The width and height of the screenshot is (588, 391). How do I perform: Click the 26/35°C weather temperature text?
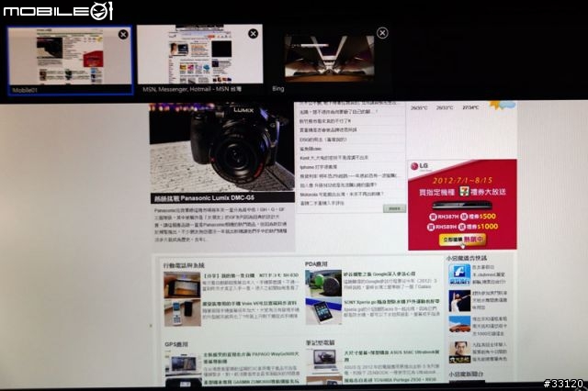point(419,108)
